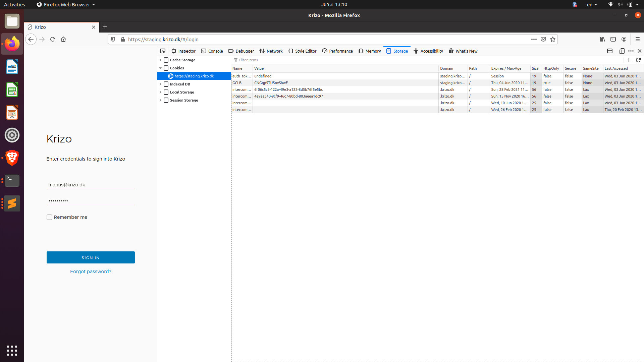This screenshot has width=644, height=362.
Task: Click the SIGN IN button
Action: [91, 257]
